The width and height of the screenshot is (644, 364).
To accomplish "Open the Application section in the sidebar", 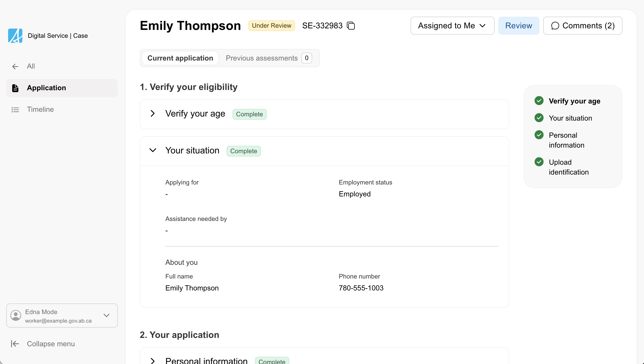I will [x=46, y=88].
